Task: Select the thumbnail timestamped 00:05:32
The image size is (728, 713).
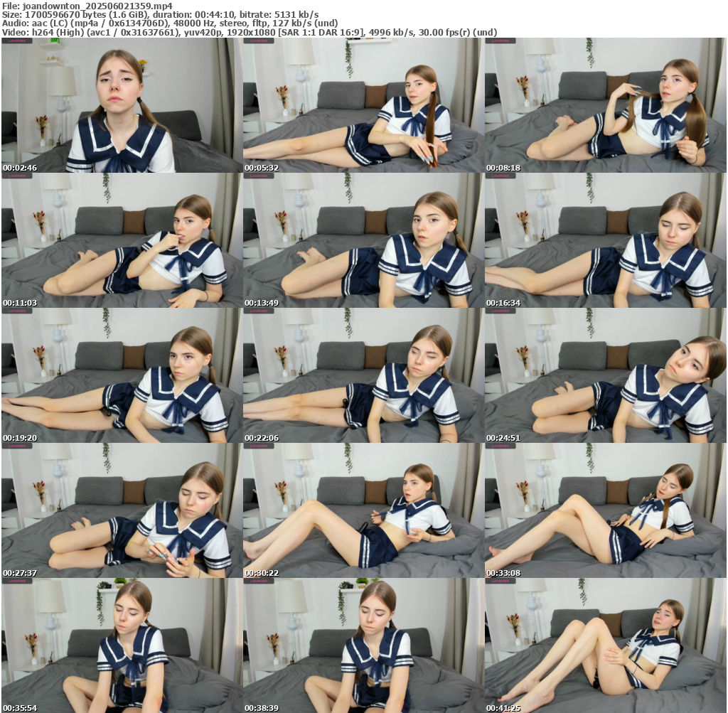Action: 363,105
